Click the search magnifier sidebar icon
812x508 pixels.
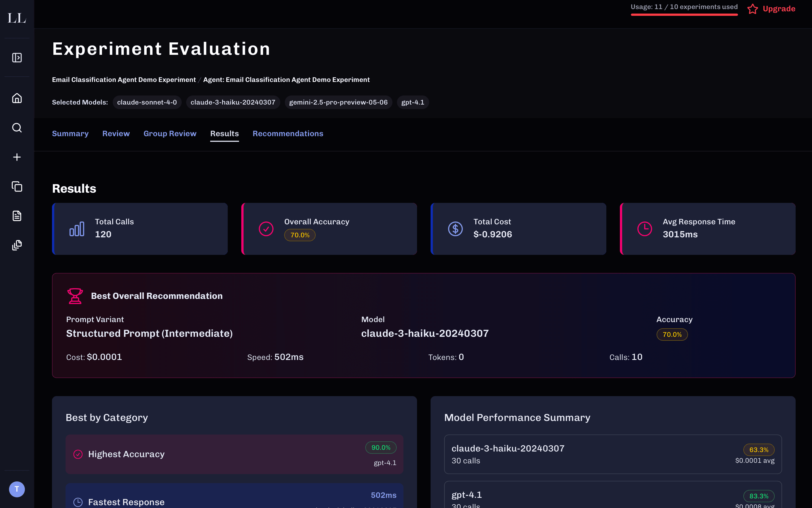click(17, 128)
